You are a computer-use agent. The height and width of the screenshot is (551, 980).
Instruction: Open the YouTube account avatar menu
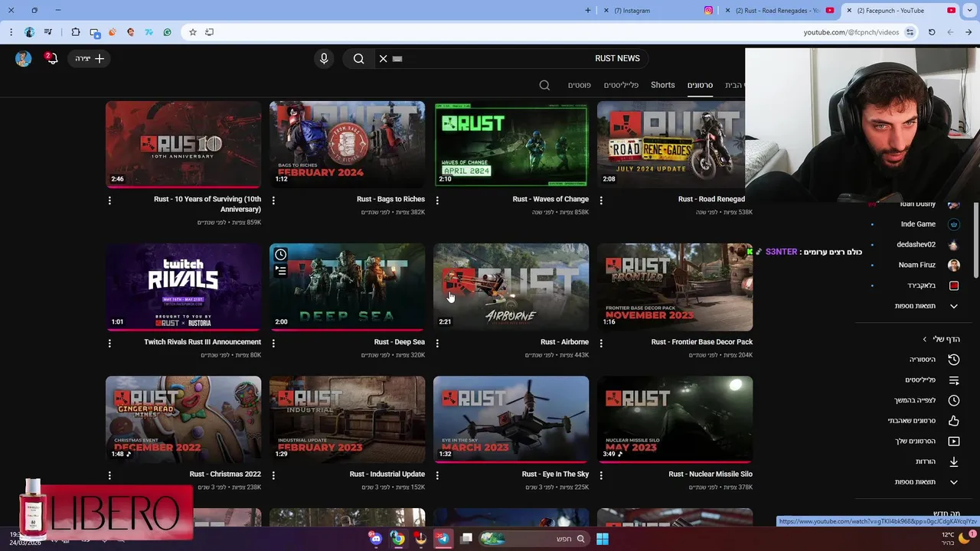(x=23, y=58)
